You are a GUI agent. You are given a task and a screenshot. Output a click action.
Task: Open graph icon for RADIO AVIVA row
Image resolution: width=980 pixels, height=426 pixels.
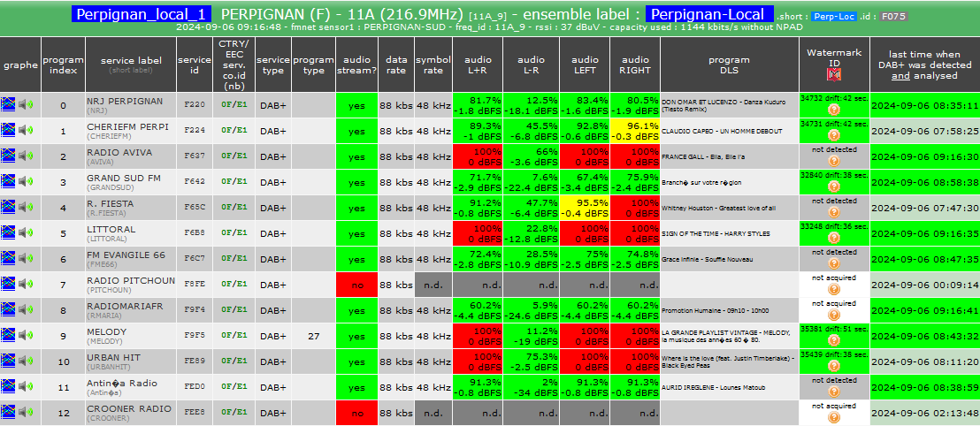(x=9, y=156)
